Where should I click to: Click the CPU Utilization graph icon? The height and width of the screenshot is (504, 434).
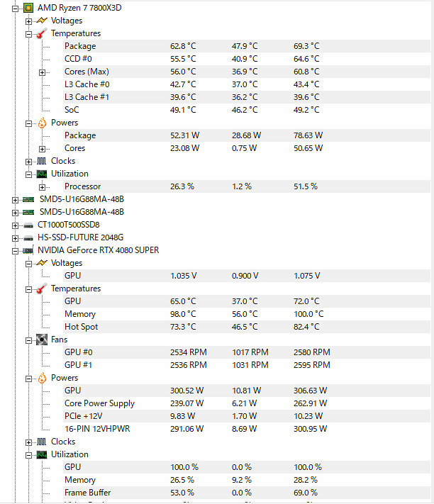(42, 174)
